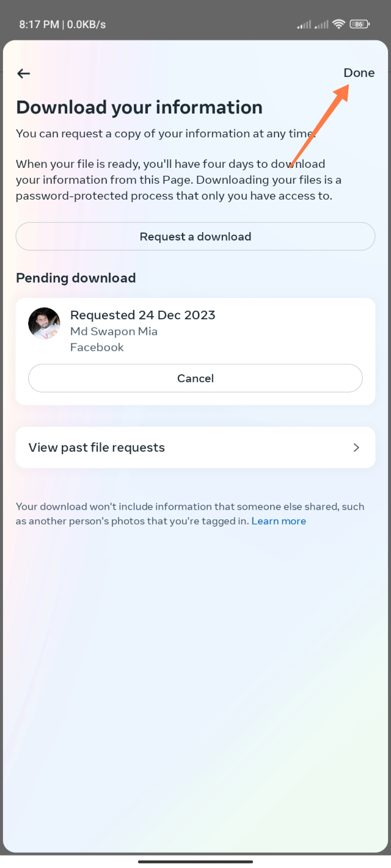Tap the Wi-Fi icon in status bar
Image resolution: width=391 pixels, height=868 pixels.
pyautogui.click(x=338, y=24)
